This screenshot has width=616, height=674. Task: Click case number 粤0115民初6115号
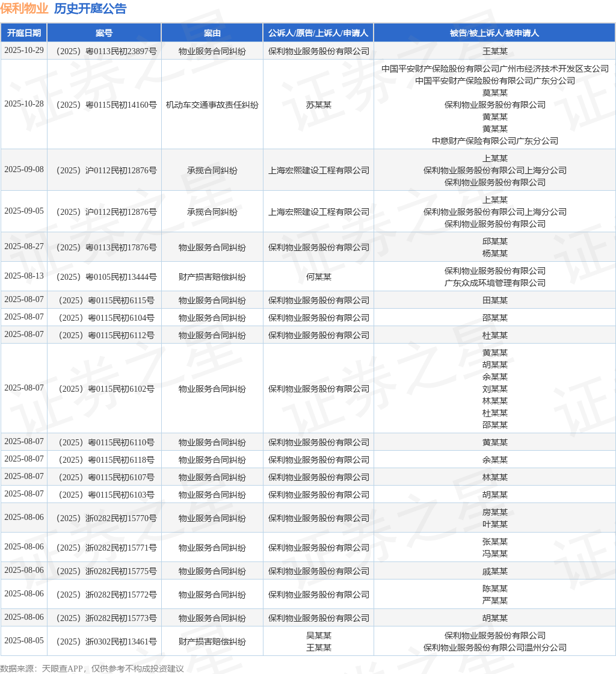coord(106,300)
